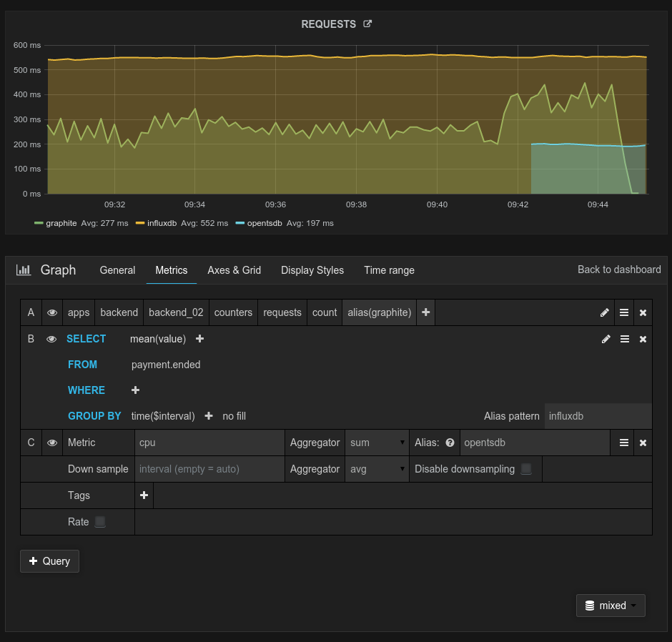Click the plus icon after alias(graphite)
Viewport: 672px width, 642px height.
coord(426,312)
